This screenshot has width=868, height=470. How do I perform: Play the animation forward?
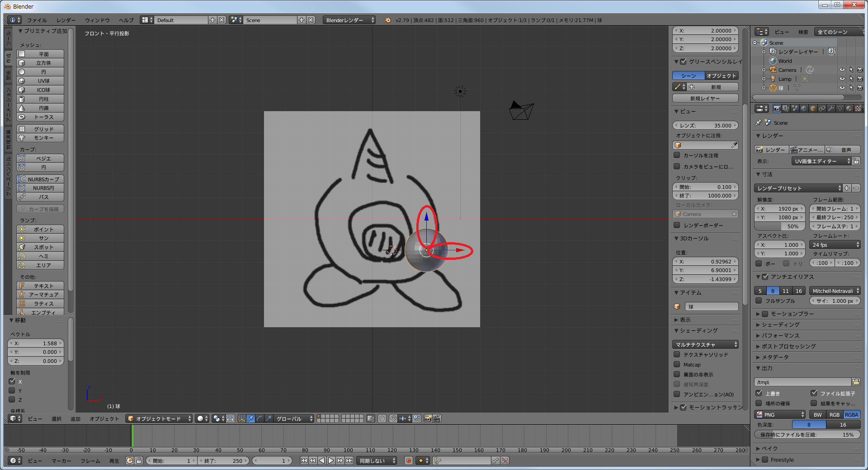[331, 461]
